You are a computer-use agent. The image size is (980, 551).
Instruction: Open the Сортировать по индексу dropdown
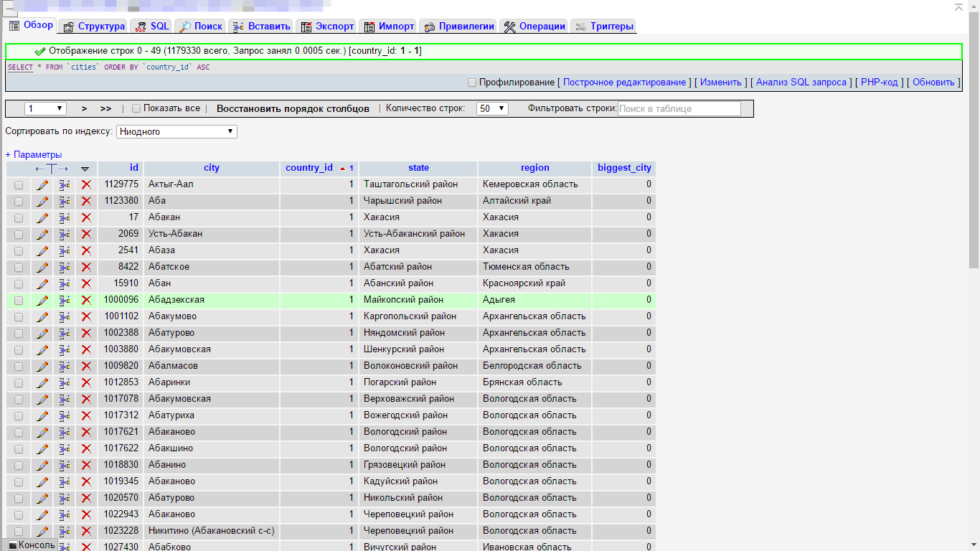pyautogui.click(x=176, y=131)
